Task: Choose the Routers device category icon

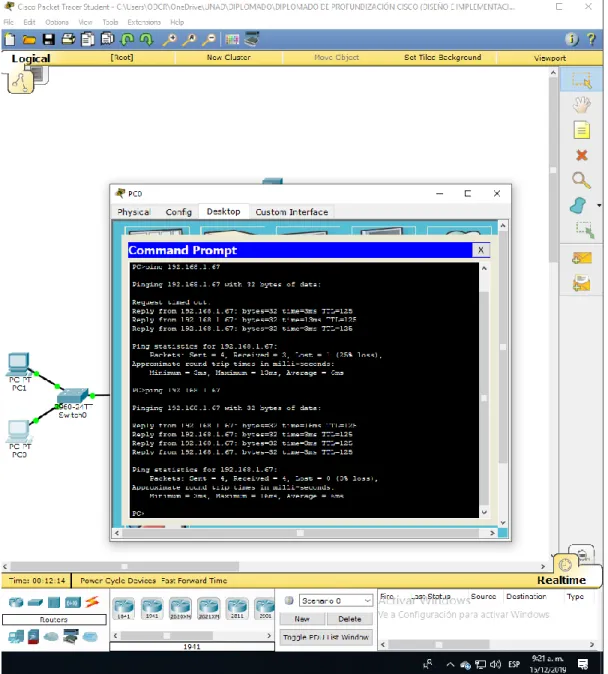Action: tap(16, 602)
